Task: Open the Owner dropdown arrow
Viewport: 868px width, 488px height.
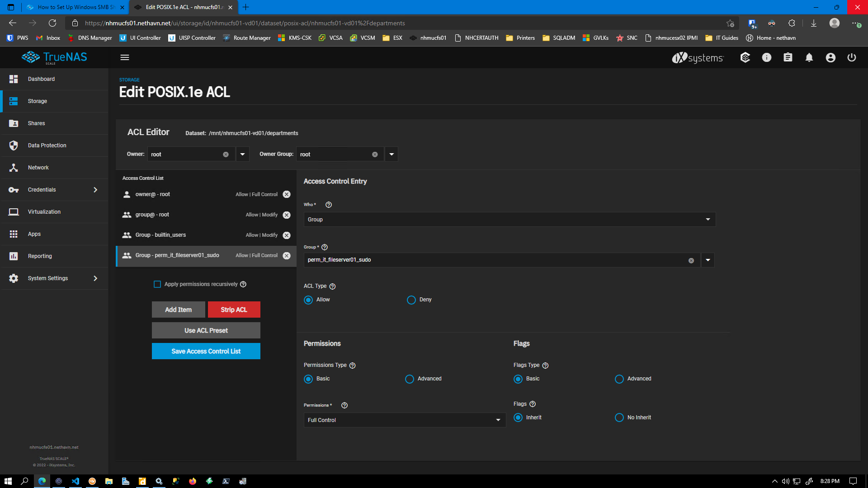Action: pos(242,155)
